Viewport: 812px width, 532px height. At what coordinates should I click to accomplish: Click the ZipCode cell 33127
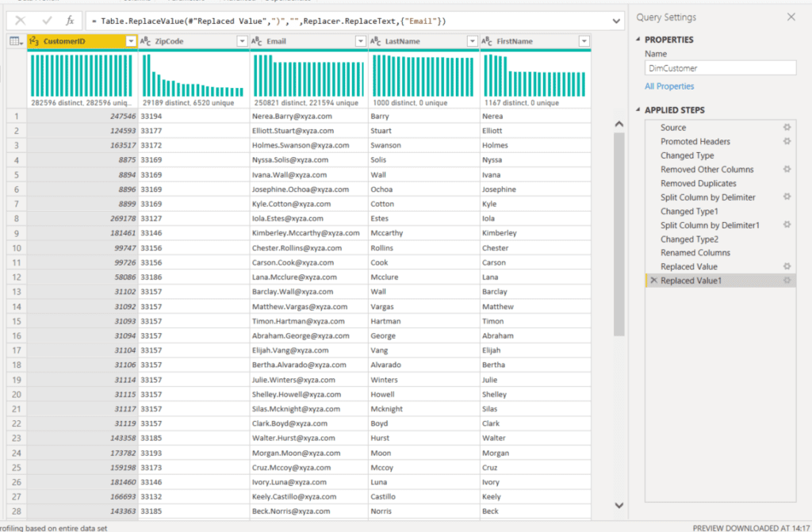[x=193, y=219]
